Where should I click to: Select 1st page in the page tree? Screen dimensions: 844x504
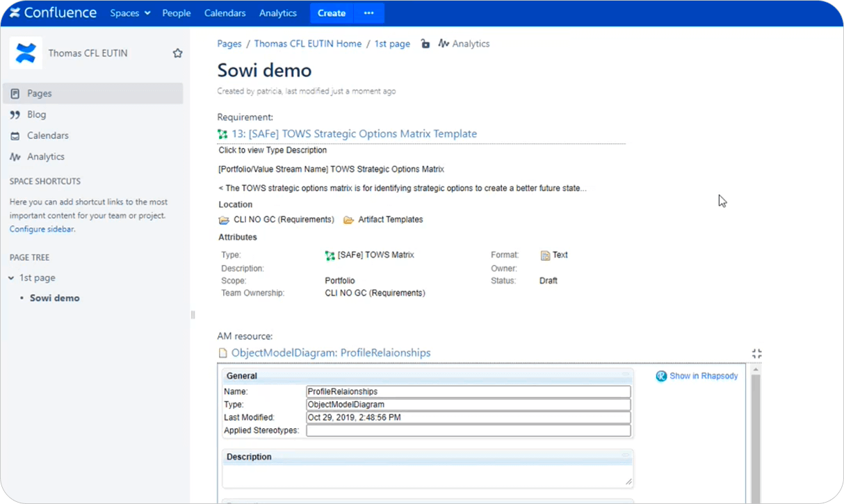(x=37, y=277)
